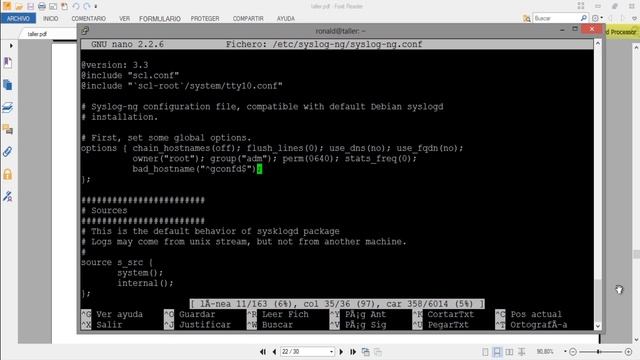The height and width of the screenshot is (360, 640).
Task: Click the magnifier icon in Buscar box
Action: [x=584, y=18]
